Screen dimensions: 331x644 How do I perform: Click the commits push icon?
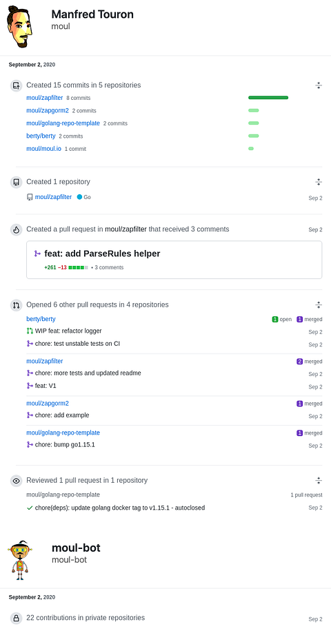16,85
